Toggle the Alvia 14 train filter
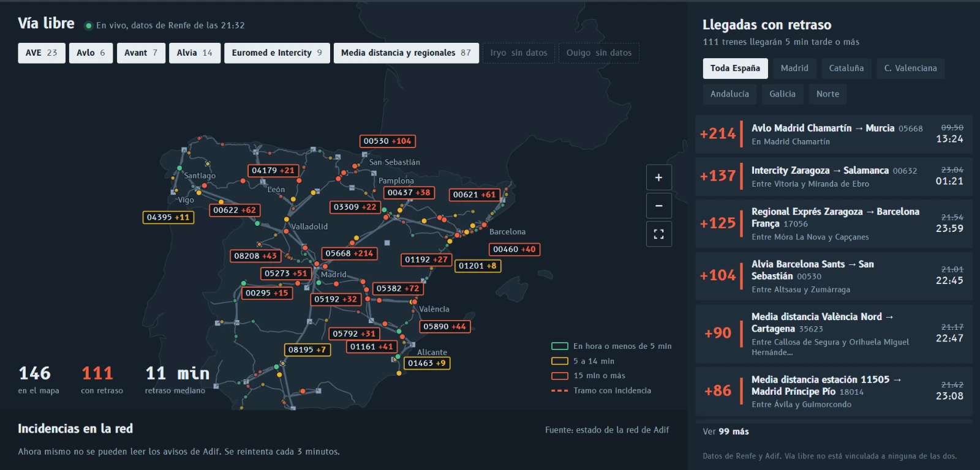The height and width of the screenshot is (470, 980). (x=195, y=53)
